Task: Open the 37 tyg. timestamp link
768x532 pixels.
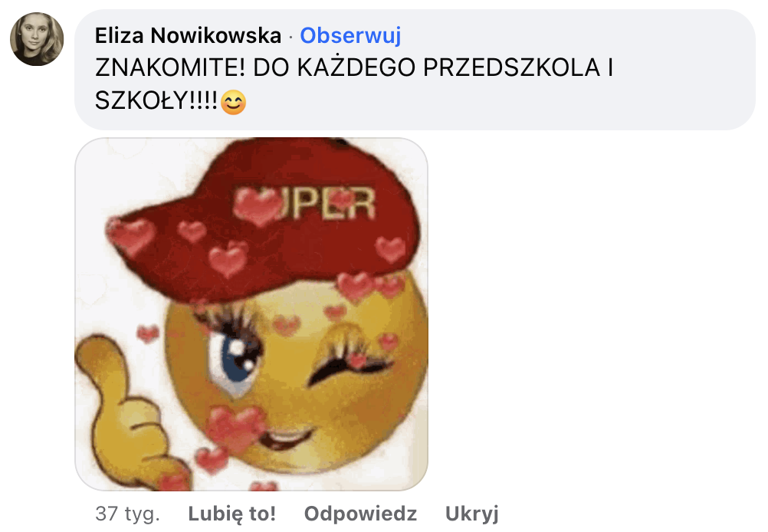Action: coord(127,514)
